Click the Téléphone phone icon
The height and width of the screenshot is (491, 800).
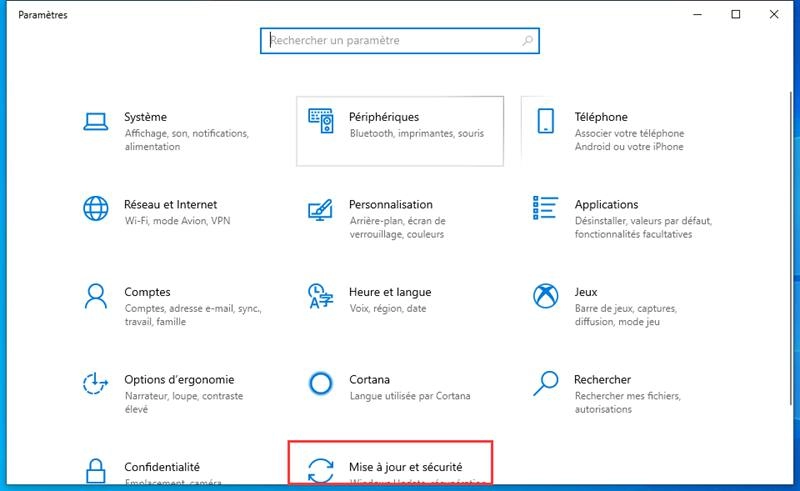point(546,122)
